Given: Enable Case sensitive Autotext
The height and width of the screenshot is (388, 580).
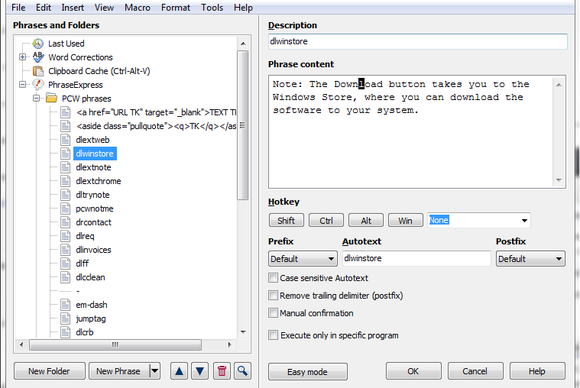Looking at the screenshot, I should (x=273, y=278).
